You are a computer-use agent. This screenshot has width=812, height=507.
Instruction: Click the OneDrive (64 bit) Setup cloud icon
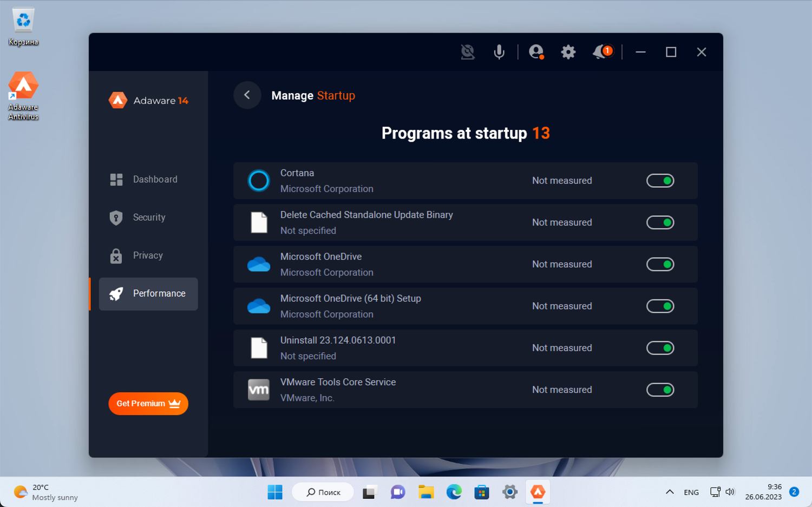click(x=259, y=306)
